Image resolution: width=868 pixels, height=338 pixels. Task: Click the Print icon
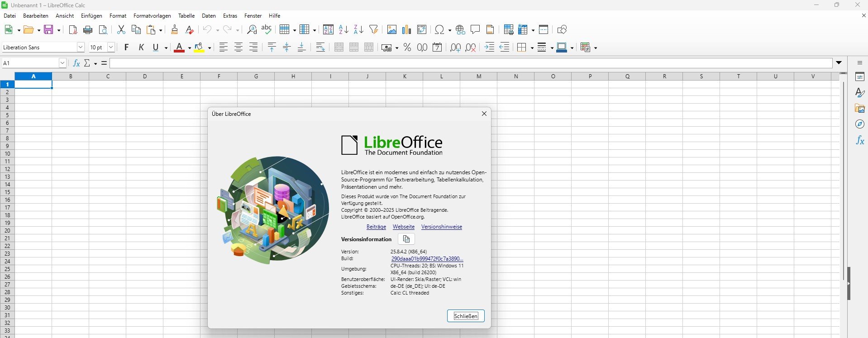[x=88, y=30]
